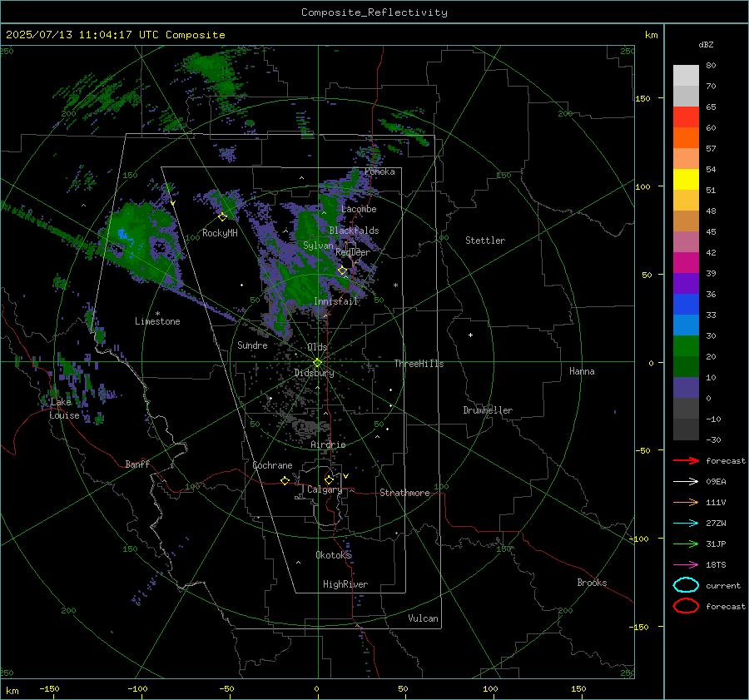This screenshot has width=749, height=700.
Task: Click the orange 111V arrow icon
Action: coord(686,502)
